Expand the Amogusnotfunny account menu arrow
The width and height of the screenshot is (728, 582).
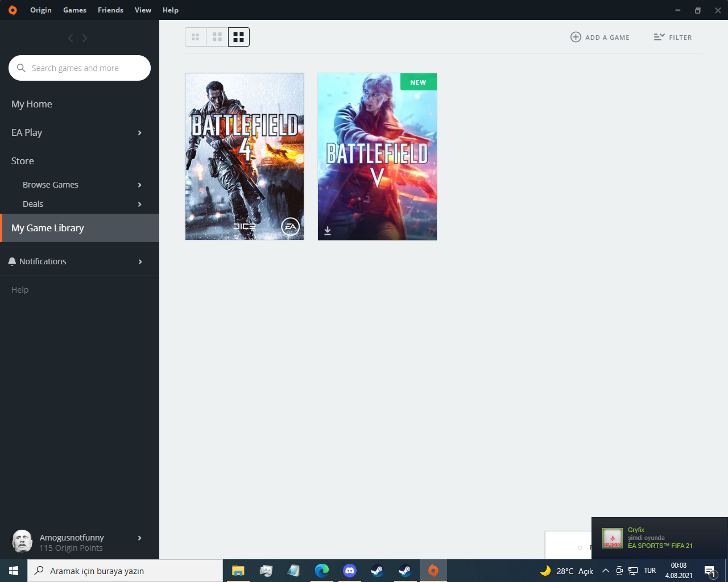(140, 538)
